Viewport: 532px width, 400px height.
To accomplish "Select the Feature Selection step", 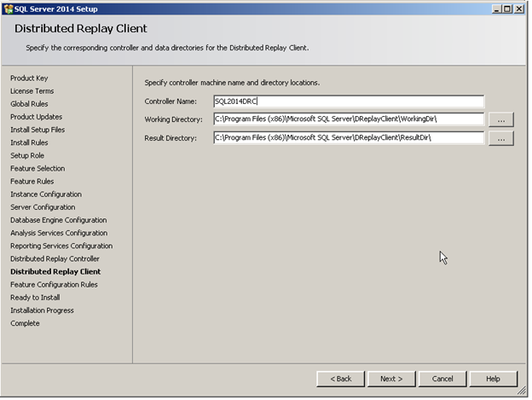I will 38,168.
